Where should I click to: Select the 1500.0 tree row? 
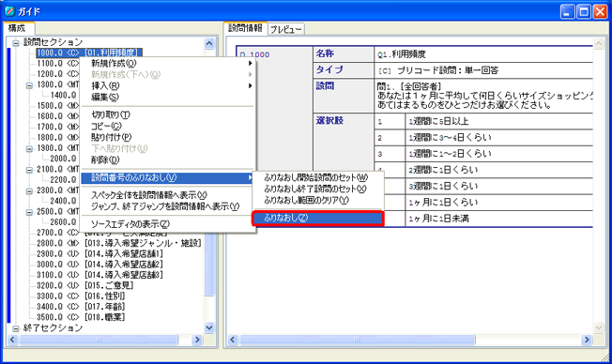point(58,106)
